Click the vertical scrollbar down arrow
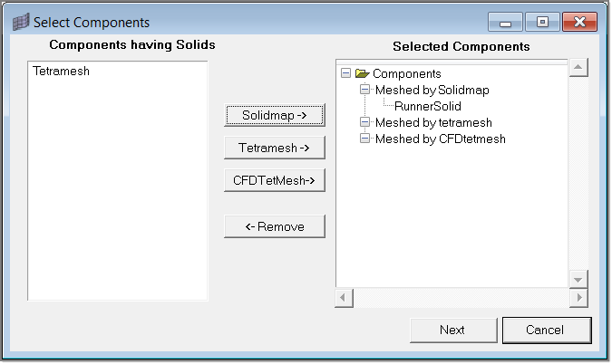The height and width of the screenshot is (364, 612). click(x=578, y=279)
